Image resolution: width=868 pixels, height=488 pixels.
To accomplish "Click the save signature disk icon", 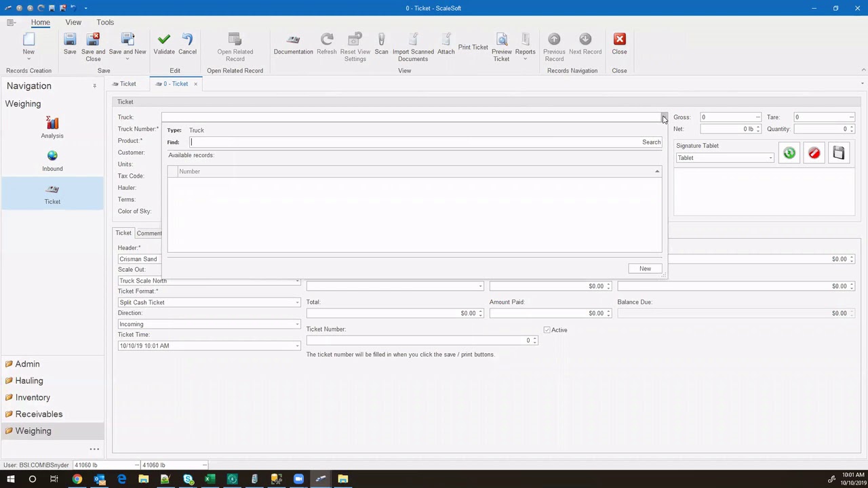I will point(839,153).
